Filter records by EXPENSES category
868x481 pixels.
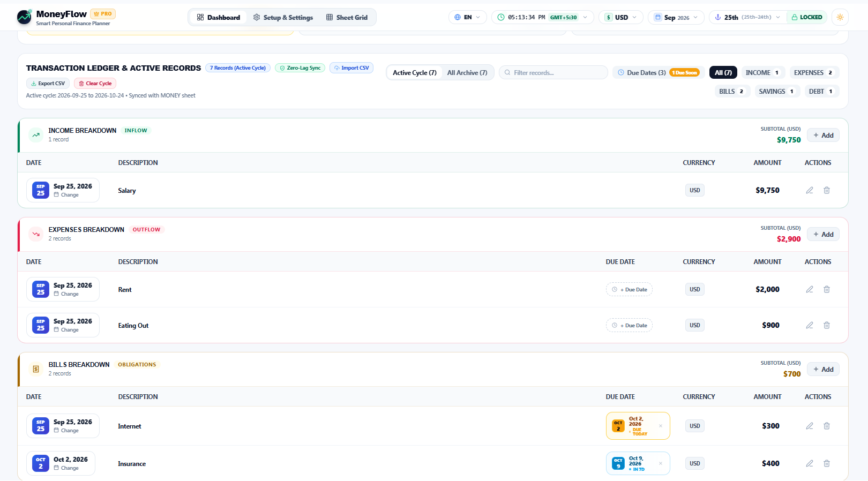point(813,73)
